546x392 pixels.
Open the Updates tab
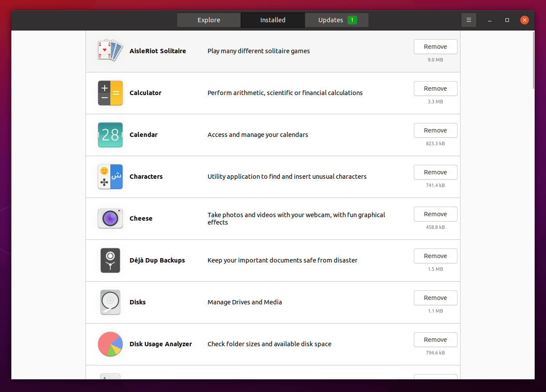tap(337, 20)
